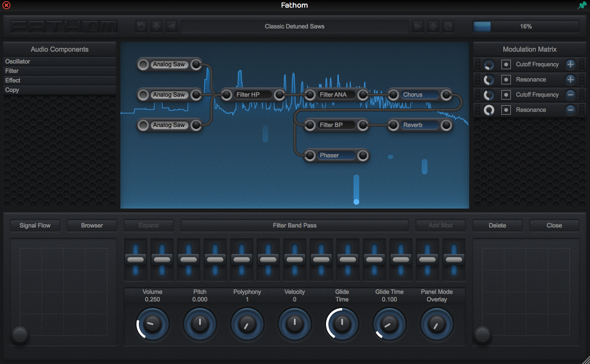Click the Reverb output port
Viewport: 590px width, 364px height.
tap(446, 125)
